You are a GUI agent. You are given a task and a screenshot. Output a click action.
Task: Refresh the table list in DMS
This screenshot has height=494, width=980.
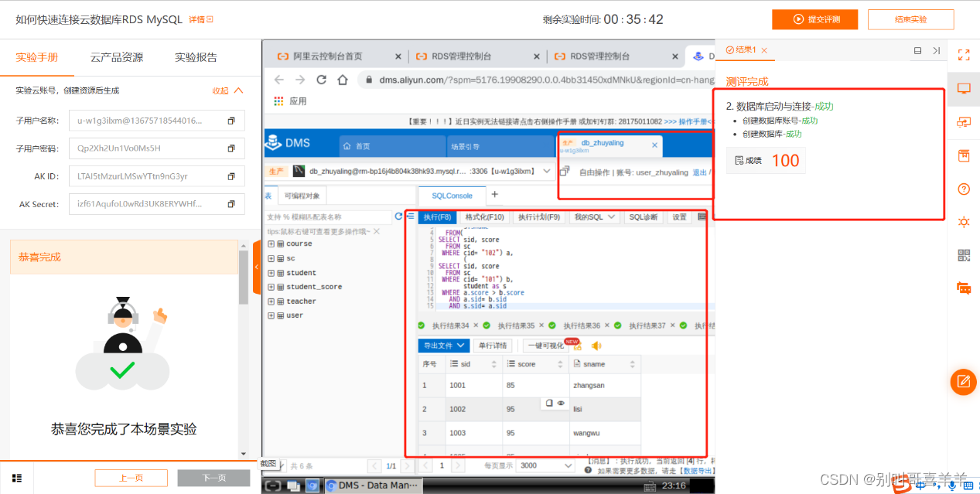click(398, 216)
